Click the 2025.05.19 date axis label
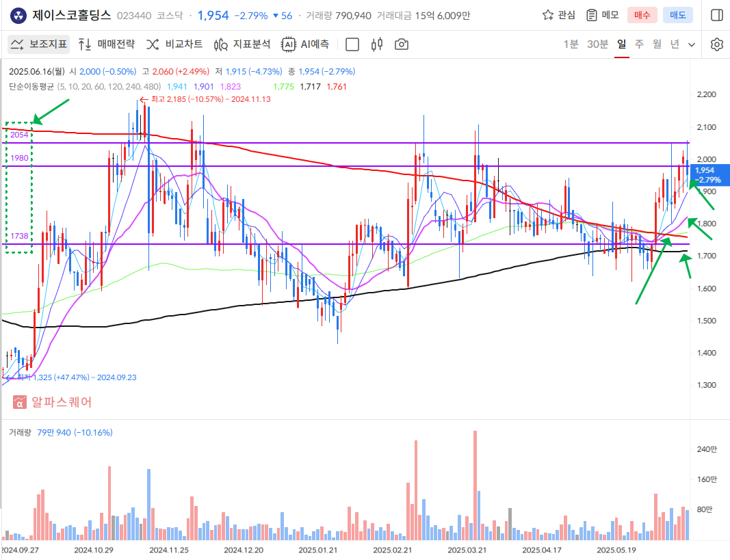The image size is (730, 560). [x=616, y=550]
